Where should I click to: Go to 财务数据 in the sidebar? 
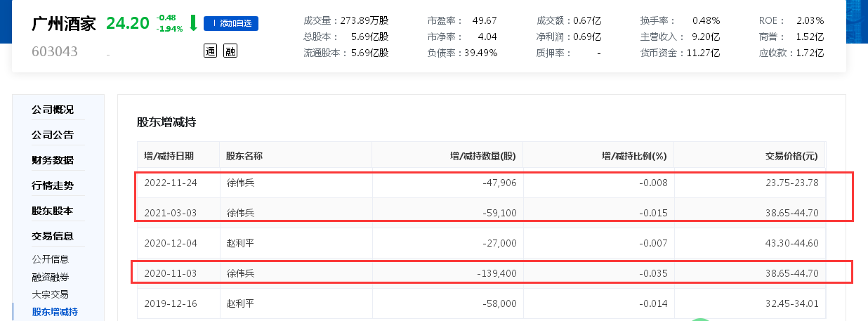click(53, 160)
